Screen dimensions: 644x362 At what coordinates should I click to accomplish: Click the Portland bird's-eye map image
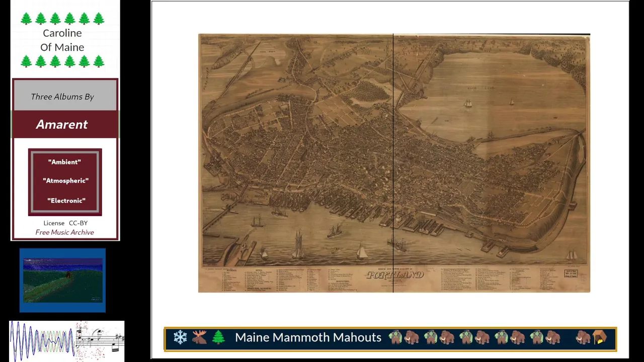click(x=394, y=163)
